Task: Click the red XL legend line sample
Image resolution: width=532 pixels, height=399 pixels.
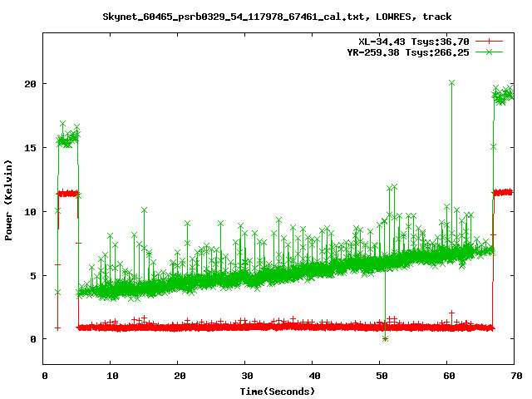Action: pyautogui.click(x=489, y=42)
